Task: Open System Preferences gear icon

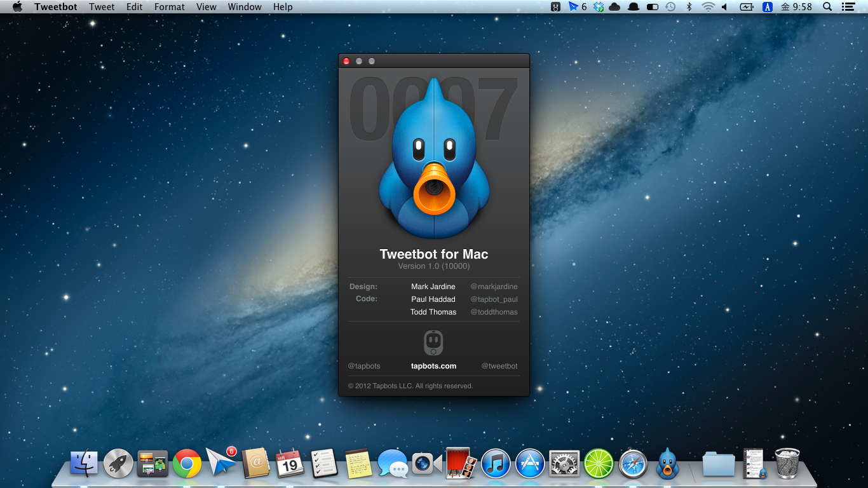Action: pyautogui.click(x=564, y=463)
